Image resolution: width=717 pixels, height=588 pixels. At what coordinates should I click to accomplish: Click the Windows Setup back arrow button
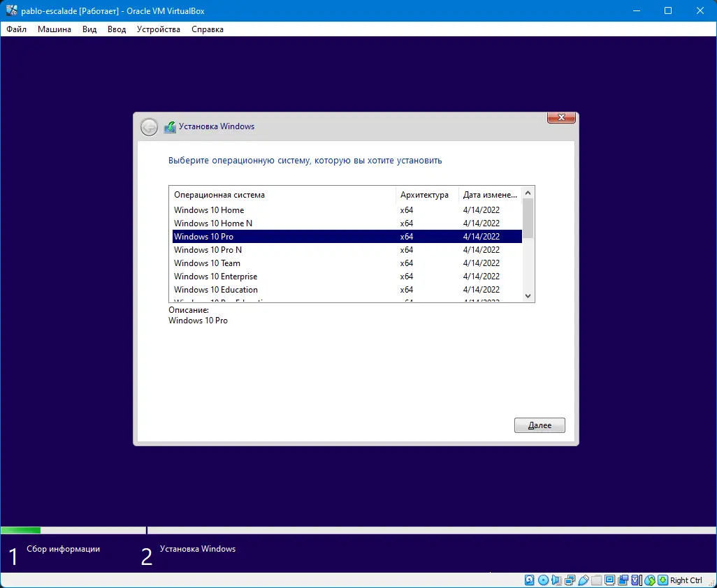(149, 126)
